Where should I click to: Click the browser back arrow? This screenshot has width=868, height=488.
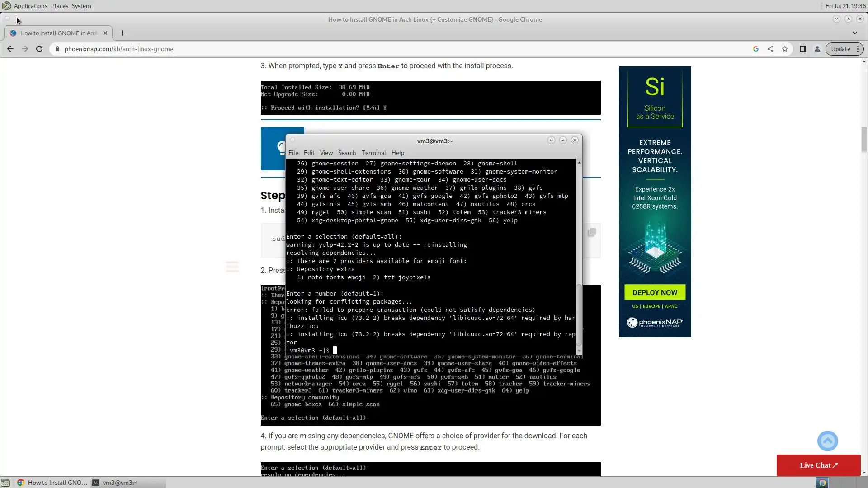10,49
